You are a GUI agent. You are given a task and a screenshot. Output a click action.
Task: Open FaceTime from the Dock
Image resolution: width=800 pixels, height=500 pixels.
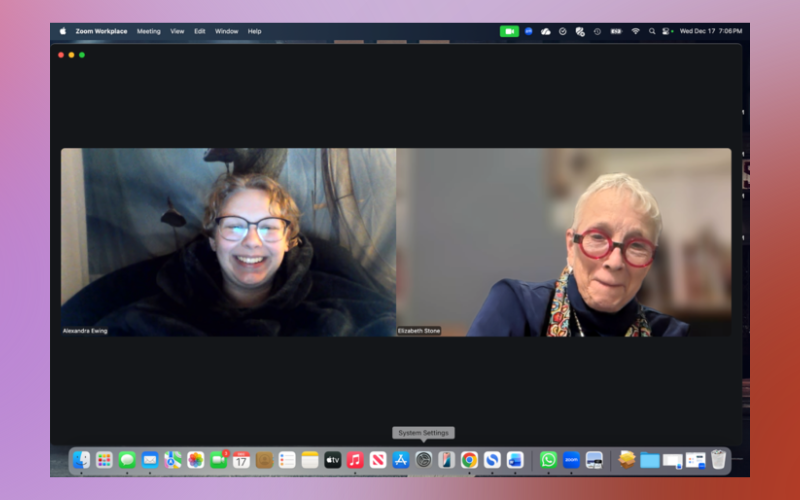coord(218,460)
